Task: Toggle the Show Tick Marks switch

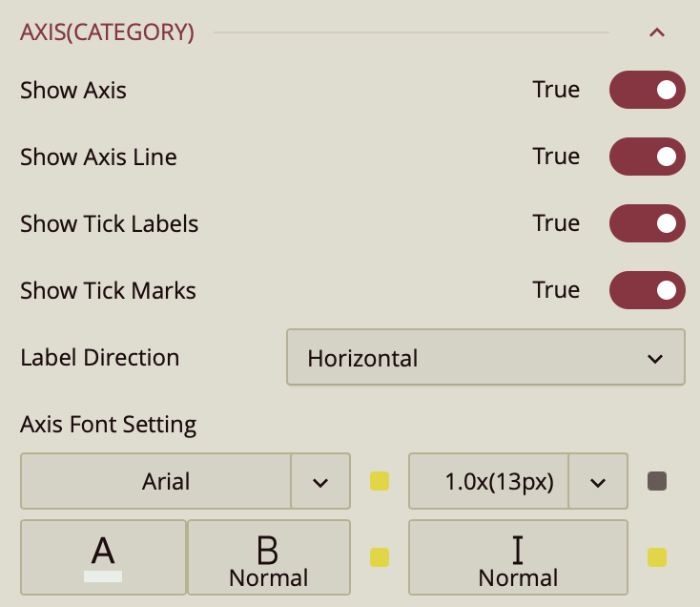Action: 648,290
